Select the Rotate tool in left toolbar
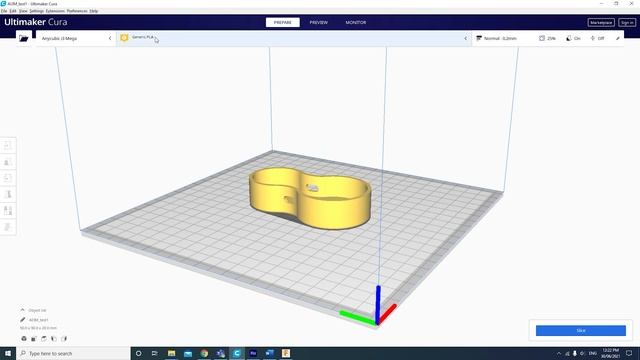 [x=8, y=178]
